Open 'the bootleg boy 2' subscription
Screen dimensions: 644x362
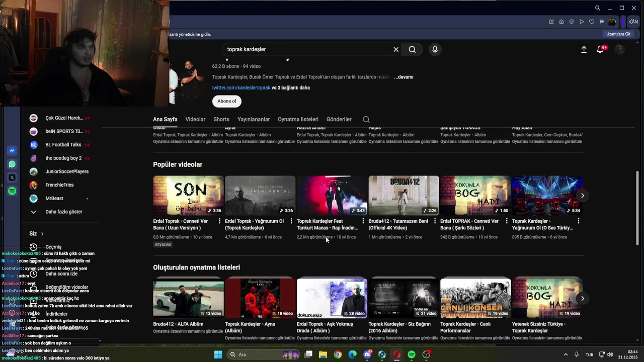[x=59, y=158]
